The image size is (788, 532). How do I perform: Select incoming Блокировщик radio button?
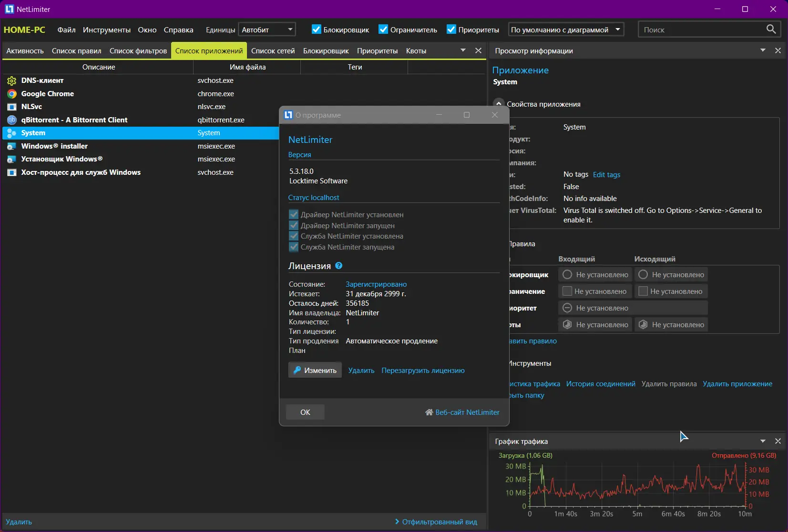[567, 275]
